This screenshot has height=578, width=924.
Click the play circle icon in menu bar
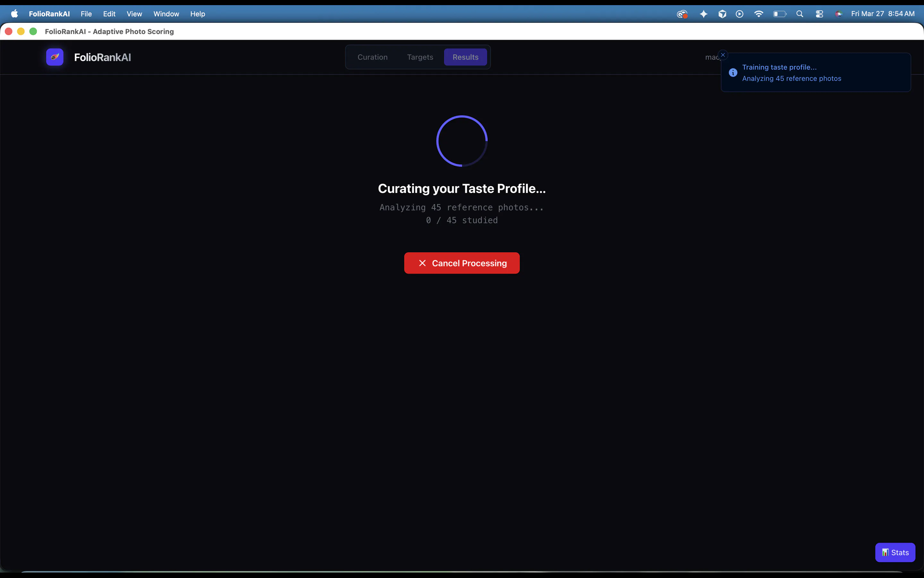(x=740, y=14)
